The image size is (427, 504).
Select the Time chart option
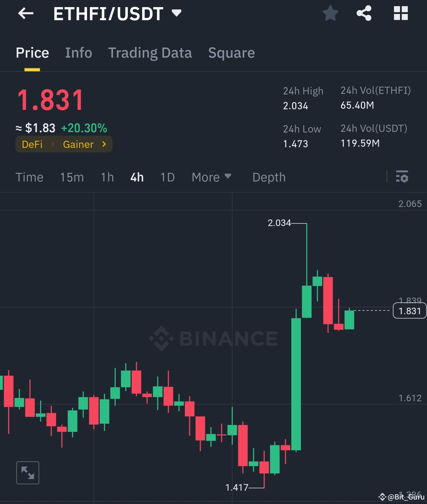tap(29, 177)
